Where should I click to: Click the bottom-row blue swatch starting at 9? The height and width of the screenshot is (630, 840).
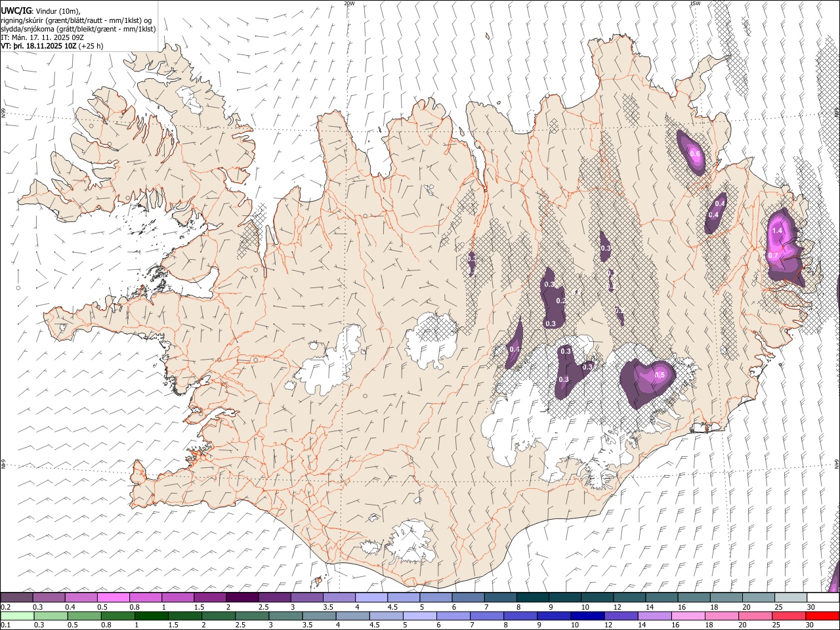click(x=555, y=616)
